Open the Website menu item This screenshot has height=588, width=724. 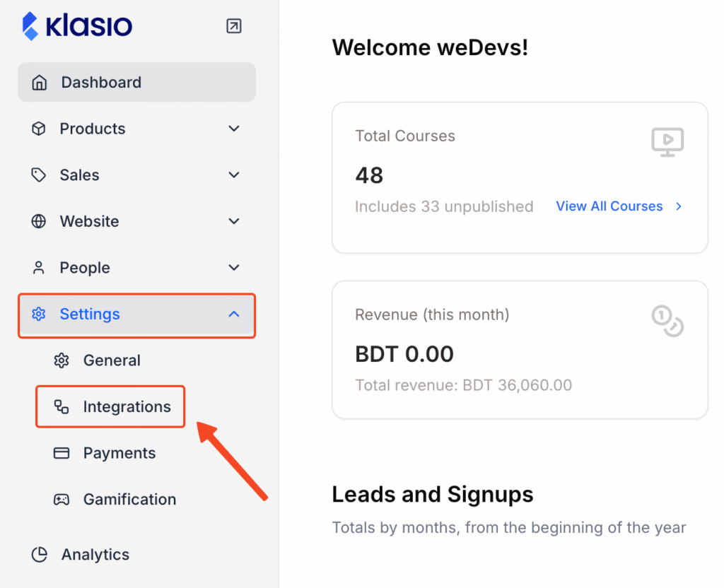click(x=136, y=221)
